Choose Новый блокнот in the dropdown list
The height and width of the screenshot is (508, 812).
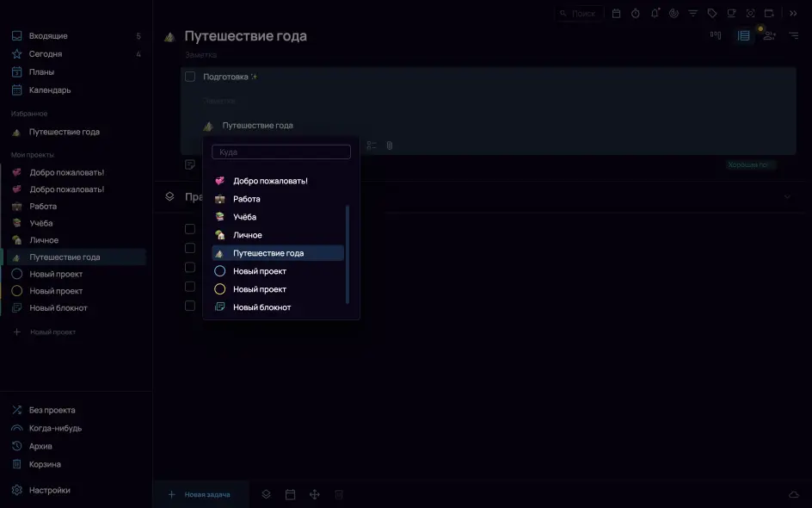261,307
